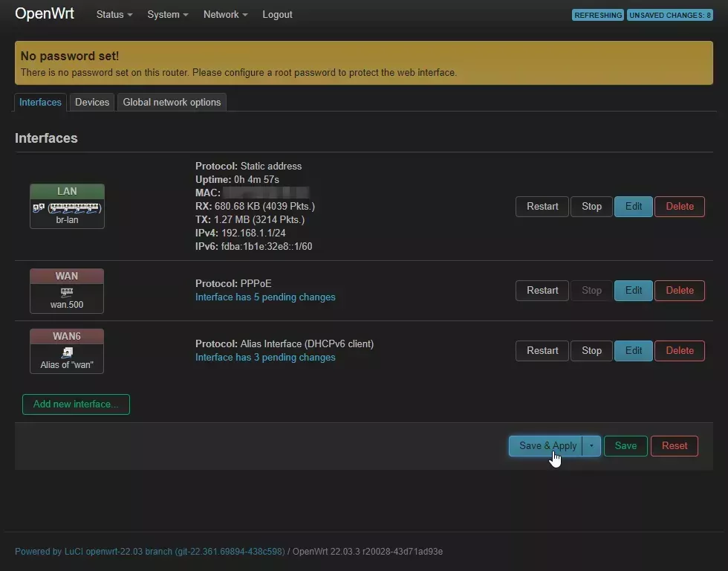Restart the WAN interface
The width and height of the screenshot is (728, 571).
(542, 291)
